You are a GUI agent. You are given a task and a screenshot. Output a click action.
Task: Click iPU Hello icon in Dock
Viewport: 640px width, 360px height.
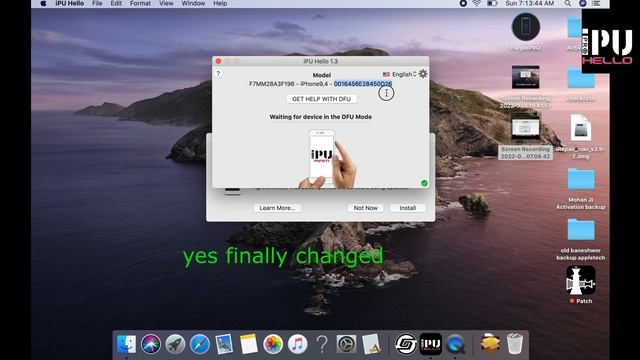pyautogui.click(x=431, y=344)
